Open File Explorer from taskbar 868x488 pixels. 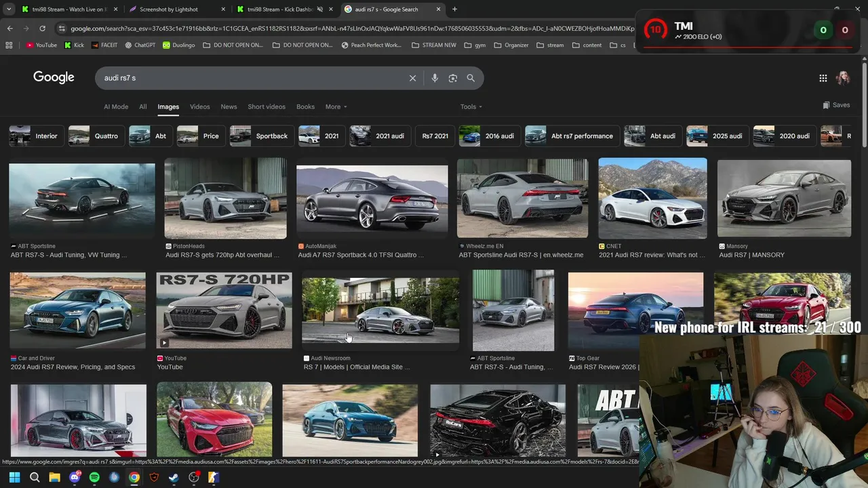tap(54, 477)
